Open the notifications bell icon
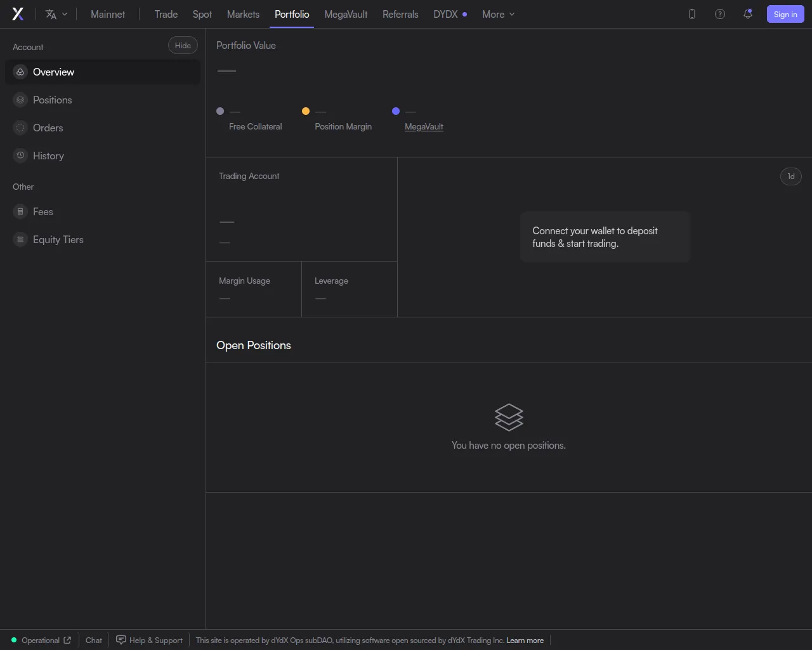812x650 pixels. [748, 14]
